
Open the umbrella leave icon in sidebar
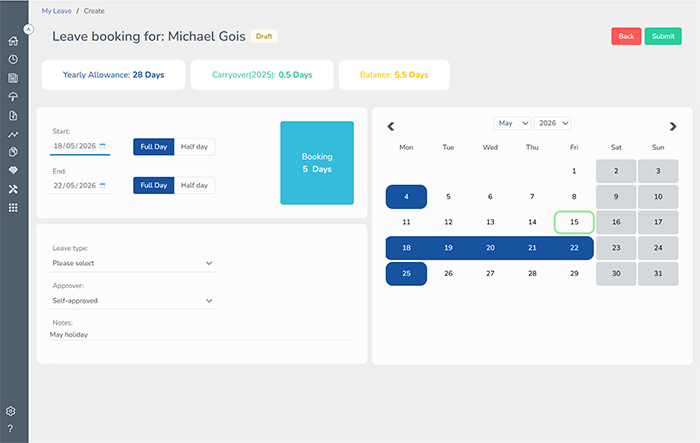coord(13,97)
